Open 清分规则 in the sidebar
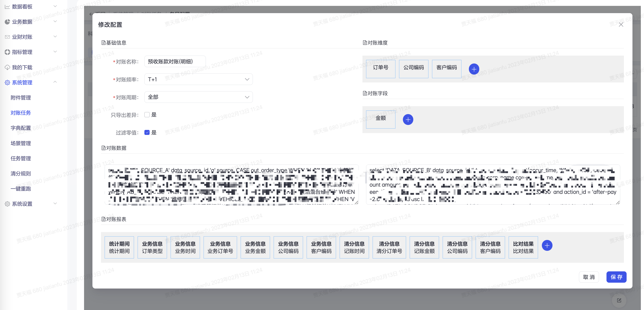This screenshot has height=310, width=644. click(21, 174)
